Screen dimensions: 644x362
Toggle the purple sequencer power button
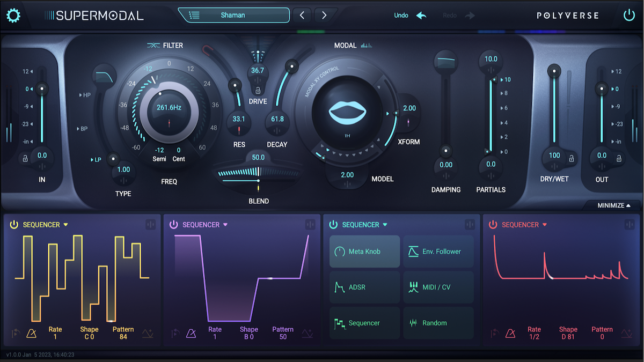tap(174, 225)
